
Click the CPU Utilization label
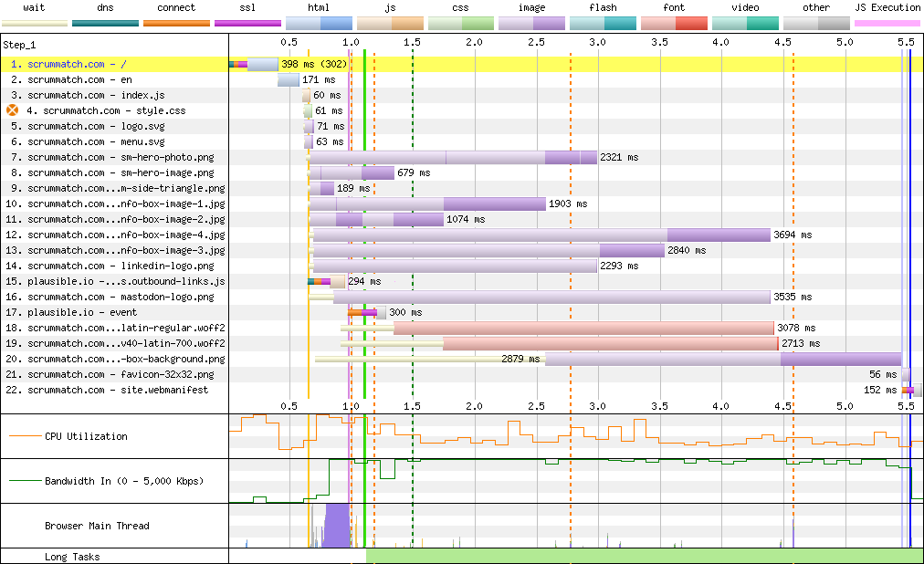pos(86,436)
